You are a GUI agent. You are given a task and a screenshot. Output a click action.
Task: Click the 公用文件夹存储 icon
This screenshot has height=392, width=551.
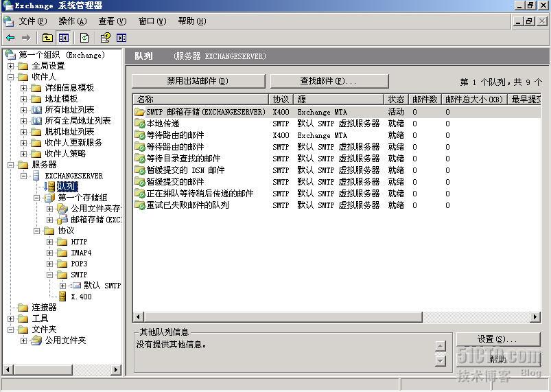point(62,209)
